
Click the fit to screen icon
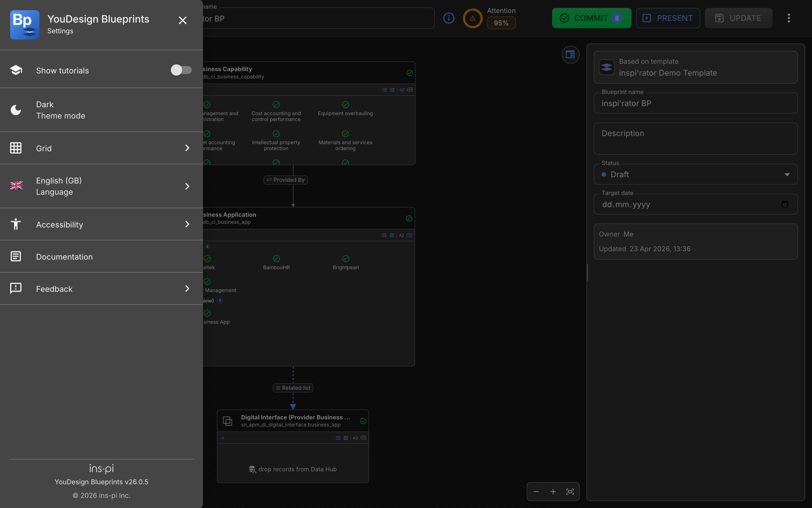570,492
